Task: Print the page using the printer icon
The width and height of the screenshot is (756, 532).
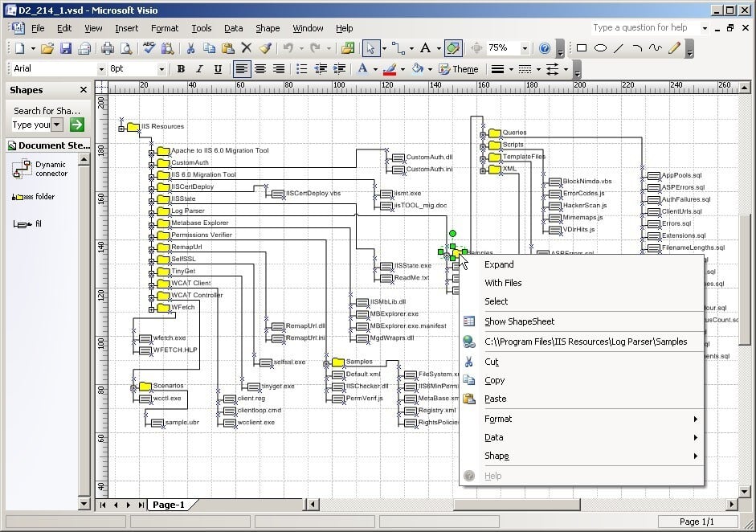Action: (108, 48)
